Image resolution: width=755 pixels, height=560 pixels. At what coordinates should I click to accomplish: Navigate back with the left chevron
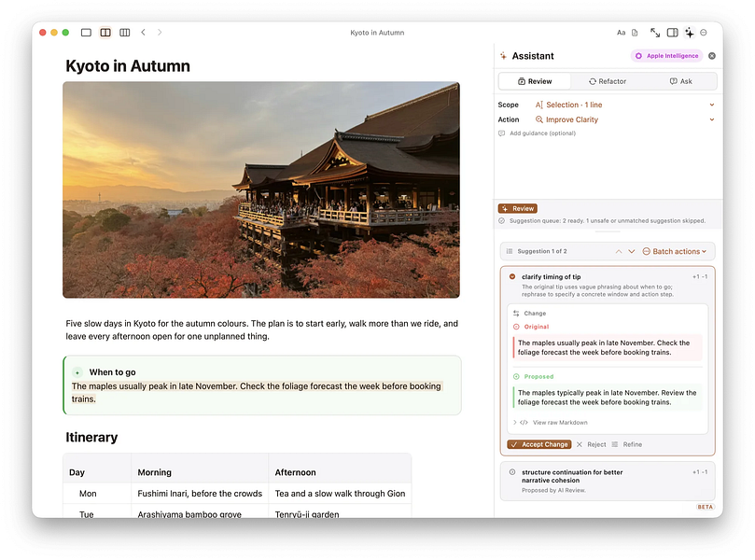pos(143,33)
